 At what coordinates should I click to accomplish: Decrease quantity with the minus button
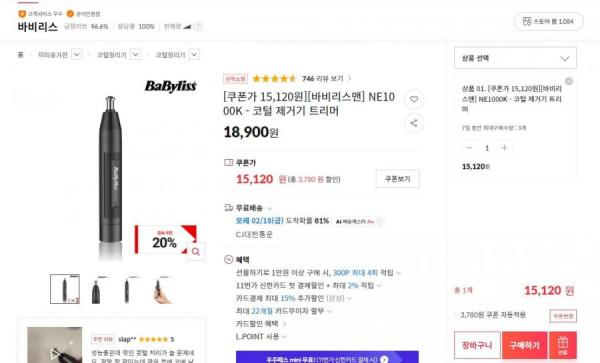(469, 148)
